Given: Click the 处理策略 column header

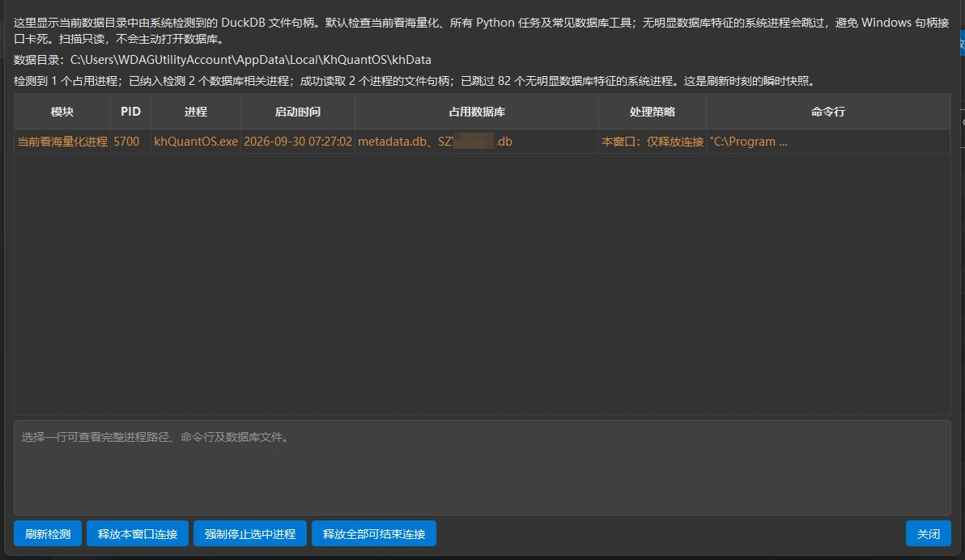Looking at the screenshot, I should coord(653,112).
